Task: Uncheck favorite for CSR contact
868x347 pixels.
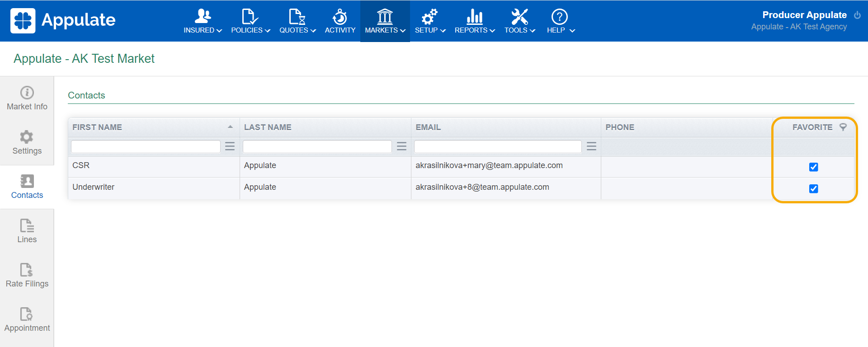Action: tap(813, 167)
